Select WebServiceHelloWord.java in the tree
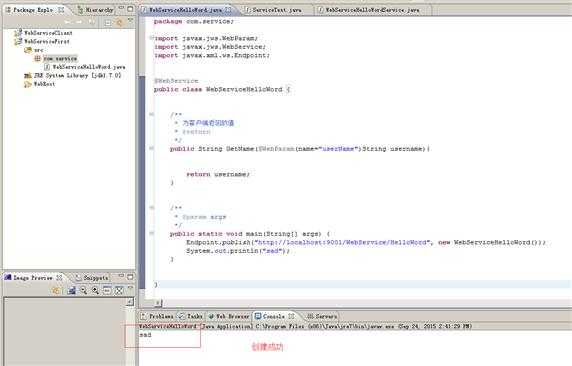This screenshot has height=366, width=572. click(89, 67)
